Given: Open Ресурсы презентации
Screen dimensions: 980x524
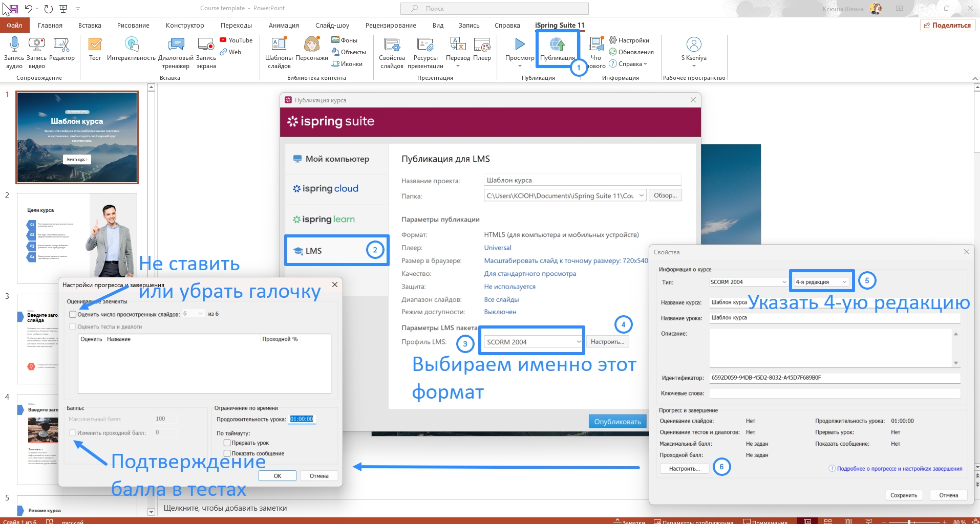Looking at the screenshot, I should pos(425,53).
